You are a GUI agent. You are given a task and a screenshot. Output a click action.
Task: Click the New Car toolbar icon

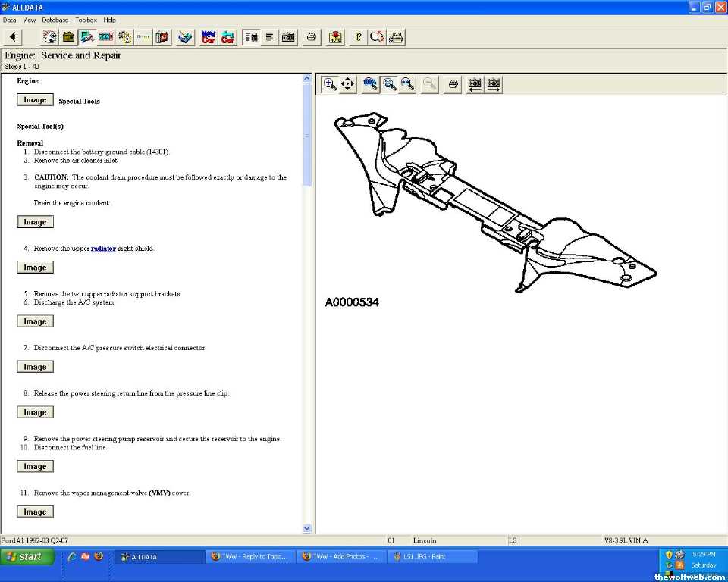pos(209,37)
